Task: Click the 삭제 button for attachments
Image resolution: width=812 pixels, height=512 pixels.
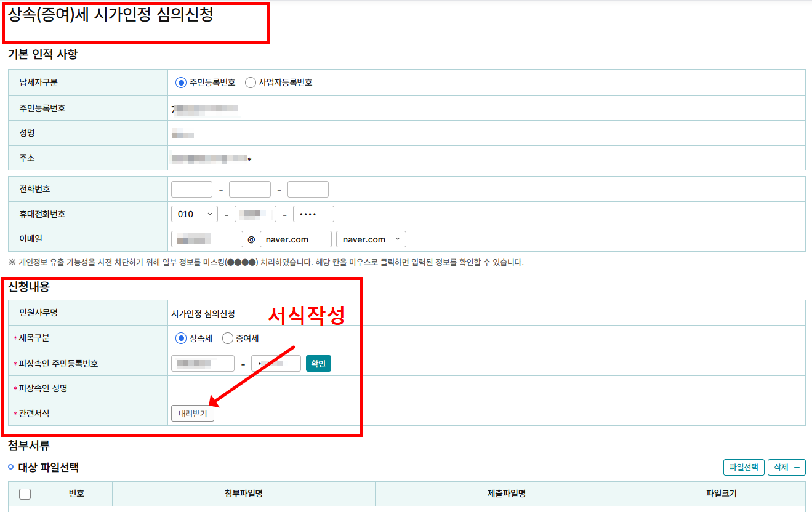Action: coord(787,468)
